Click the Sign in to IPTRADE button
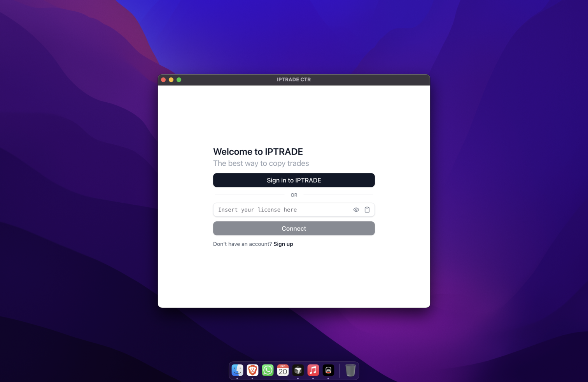Viewport: 588px width, 382px height. 294,180
